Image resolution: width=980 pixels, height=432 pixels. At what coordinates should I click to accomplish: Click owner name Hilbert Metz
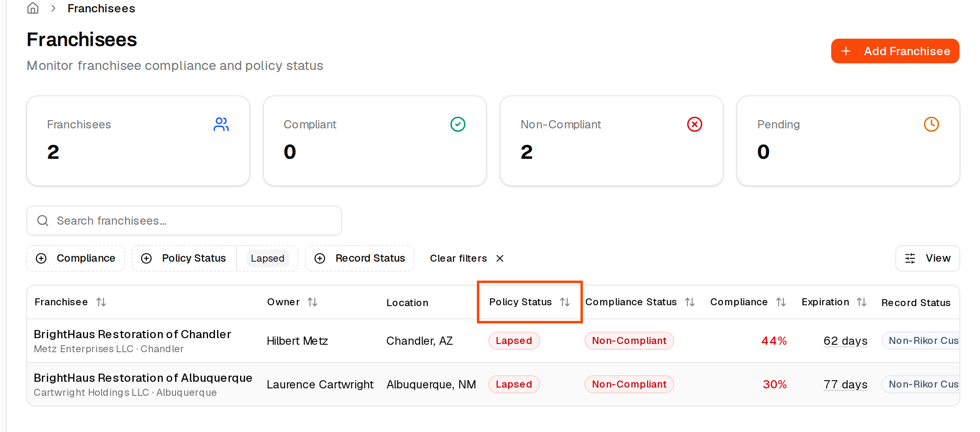(x=297, y=341)
